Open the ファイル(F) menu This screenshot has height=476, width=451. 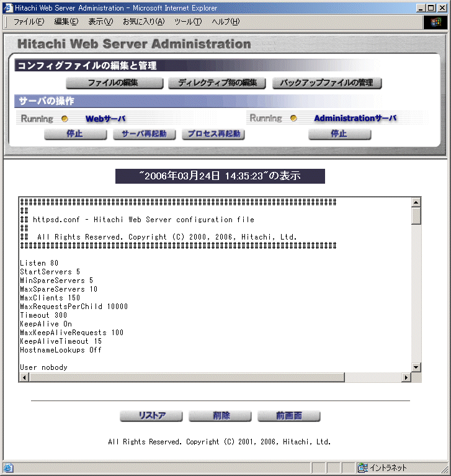[x=29, y=22]
